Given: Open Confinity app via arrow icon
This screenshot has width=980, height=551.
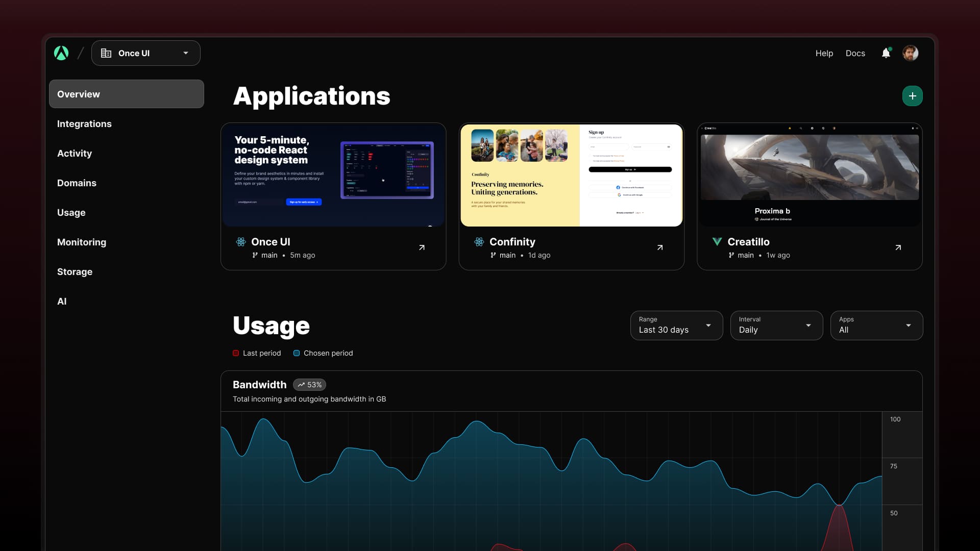Looking at the screenshot, I should [660, 247].
